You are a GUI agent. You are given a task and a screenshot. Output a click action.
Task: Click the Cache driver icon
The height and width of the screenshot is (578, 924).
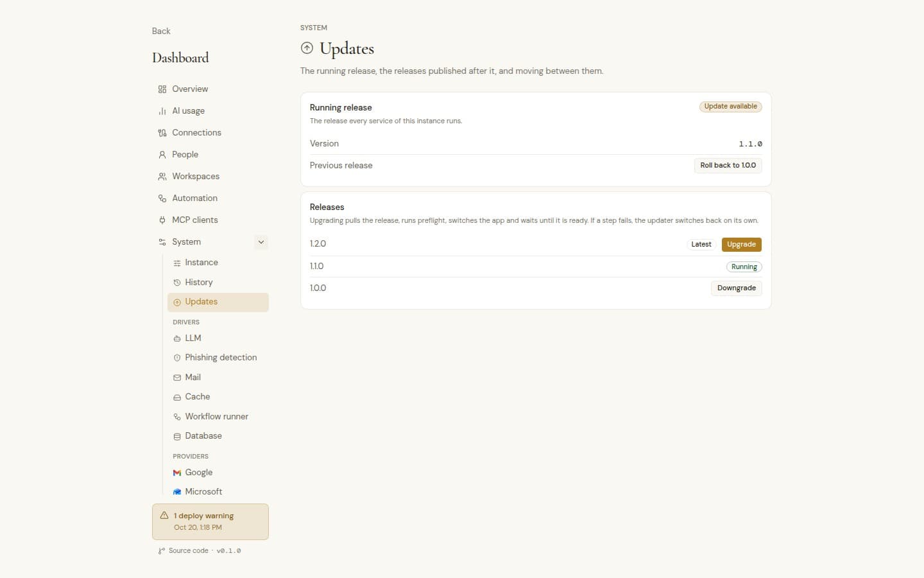pos(177,398)
